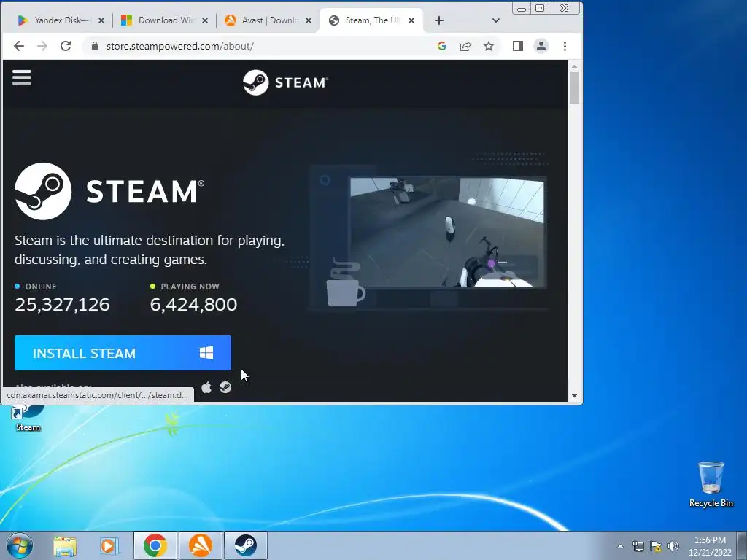747x560 pixels.
Task: Open Chrome three-dot menu
Action: coord(565,46)
